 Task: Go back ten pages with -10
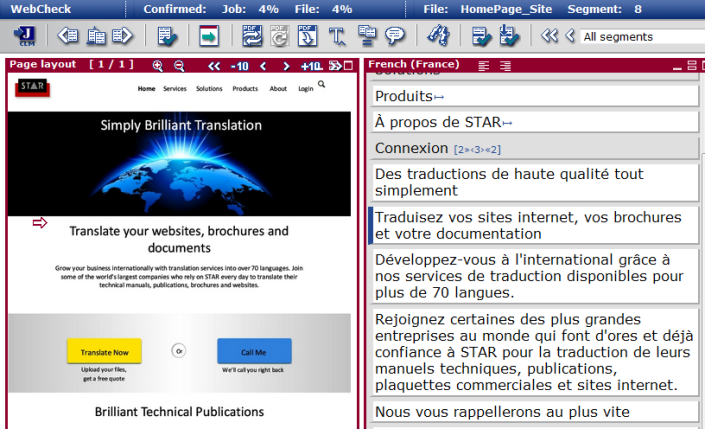click(239, 67)
